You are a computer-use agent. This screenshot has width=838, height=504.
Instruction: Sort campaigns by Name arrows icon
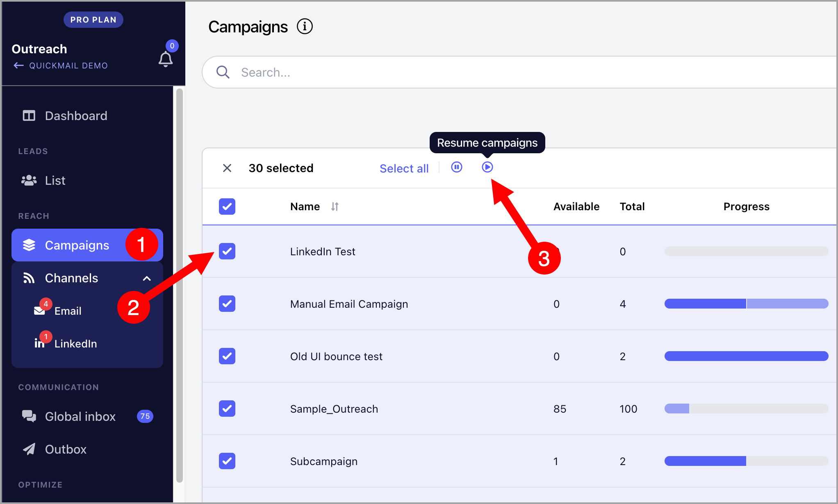click(335, 207)
